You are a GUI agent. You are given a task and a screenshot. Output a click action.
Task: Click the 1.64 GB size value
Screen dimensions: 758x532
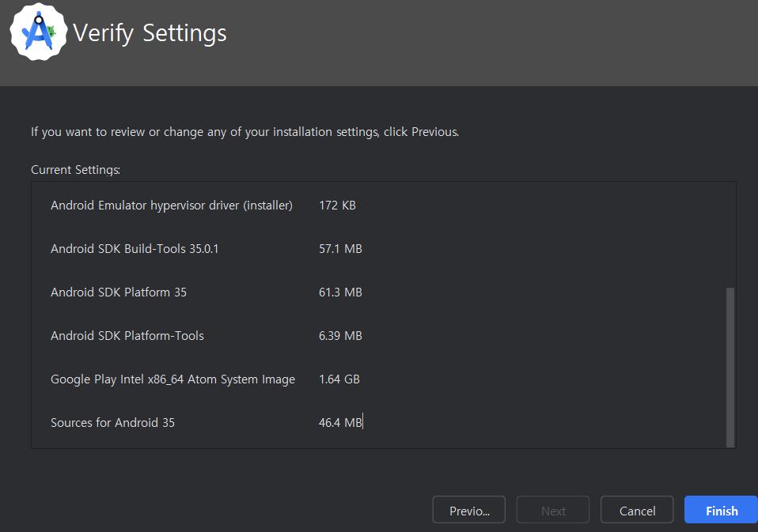pyautogui.click(x=339, y=379)
